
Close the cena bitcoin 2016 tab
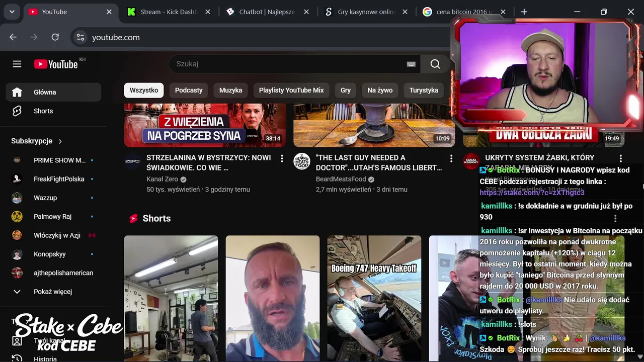point(503,12)
